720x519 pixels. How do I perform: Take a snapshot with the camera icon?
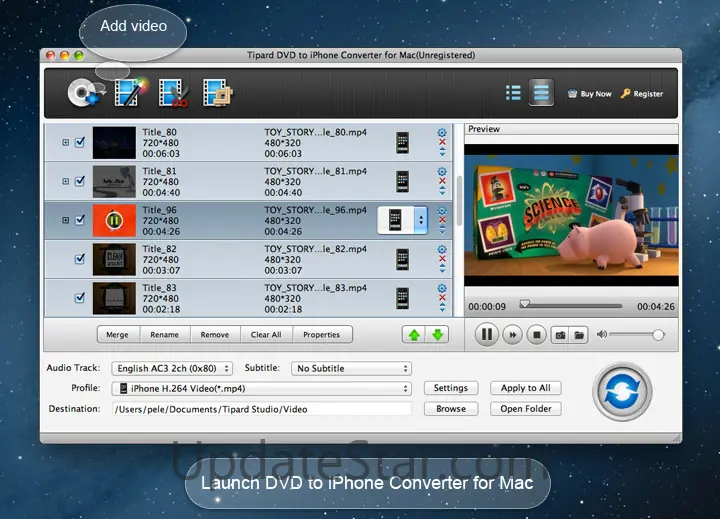(x=560, y=335)
